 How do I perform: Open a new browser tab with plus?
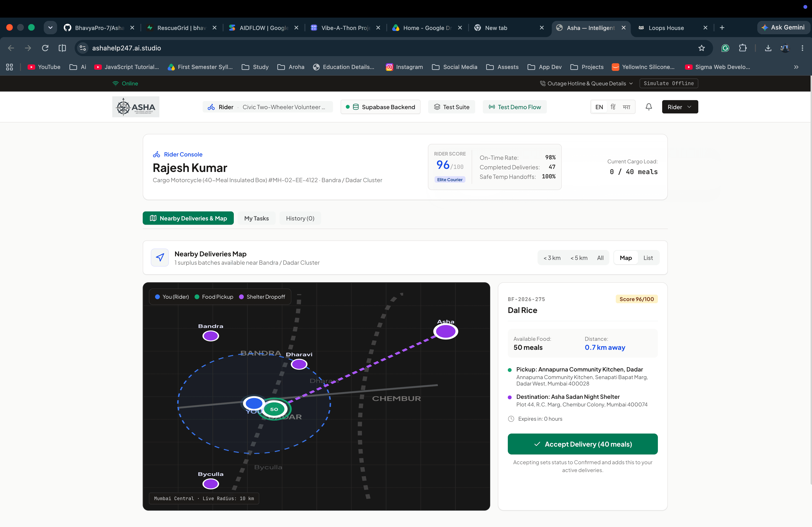click(722, 28)
